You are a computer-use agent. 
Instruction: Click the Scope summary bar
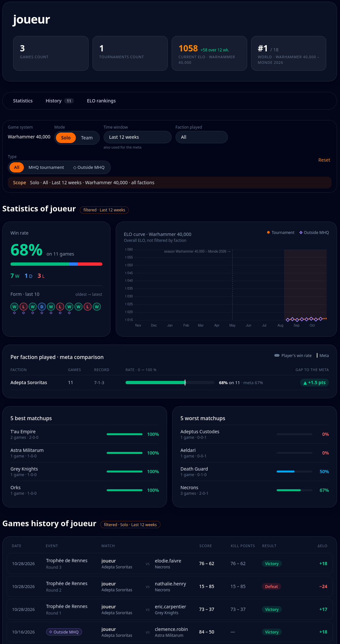click(170, 183)
